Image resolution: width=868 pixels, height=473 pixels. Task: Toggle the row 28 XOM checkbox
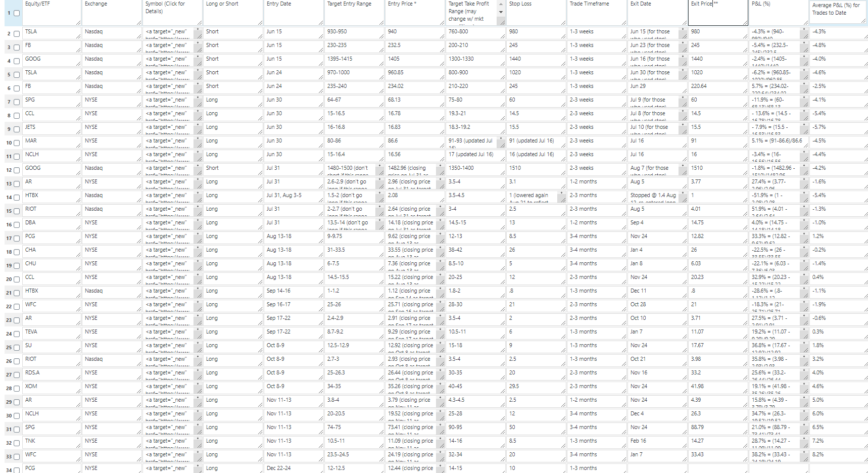pyautogui.click(x=17, y=389)
